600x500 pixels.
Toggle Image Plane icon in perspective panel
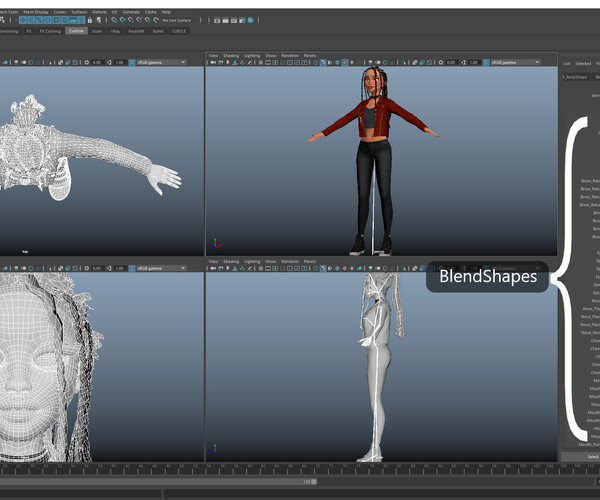pos(235,62)
